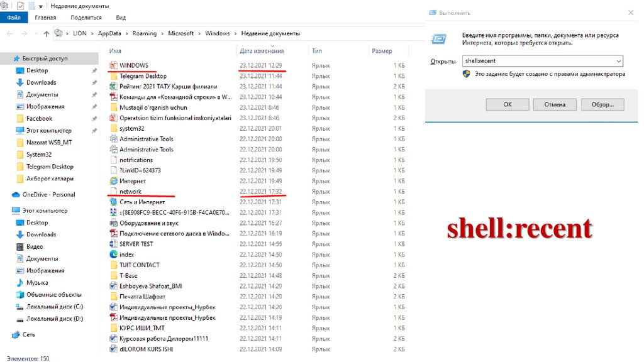Image resolution: width=644 pixels, height=362 pixels.
Task: Select the Microsoft breadcrumb segment
Action: pos(180,34)
